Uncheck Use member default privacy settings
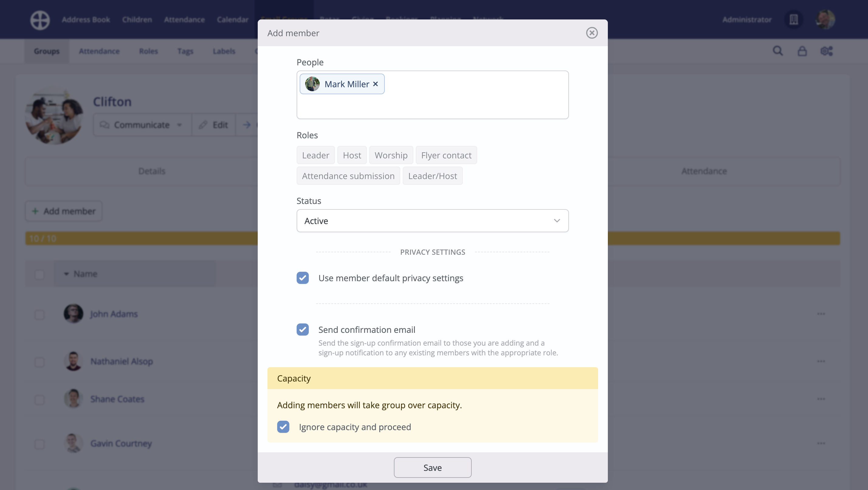Screen dimensions: 868x490 coord(303,278)
